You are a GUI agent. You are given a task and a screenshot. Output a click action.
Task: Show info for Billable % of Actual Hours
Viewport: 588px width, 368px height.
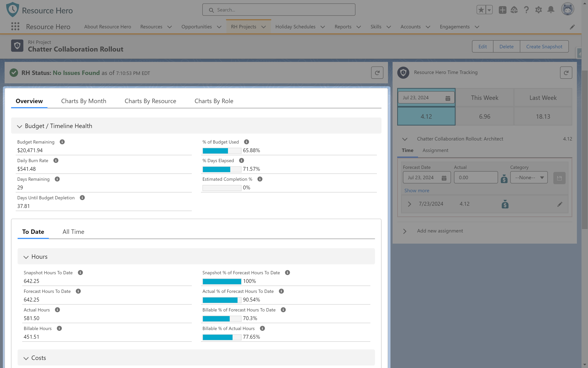262,328
